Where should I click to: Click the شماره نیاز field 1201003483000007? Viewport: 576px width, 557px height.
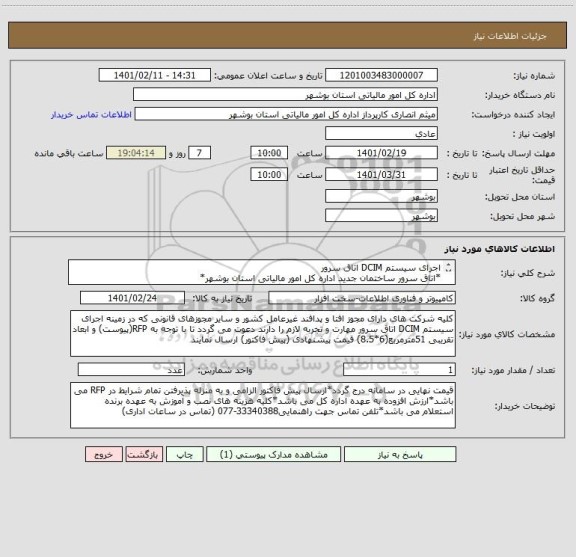coord(381,75)
